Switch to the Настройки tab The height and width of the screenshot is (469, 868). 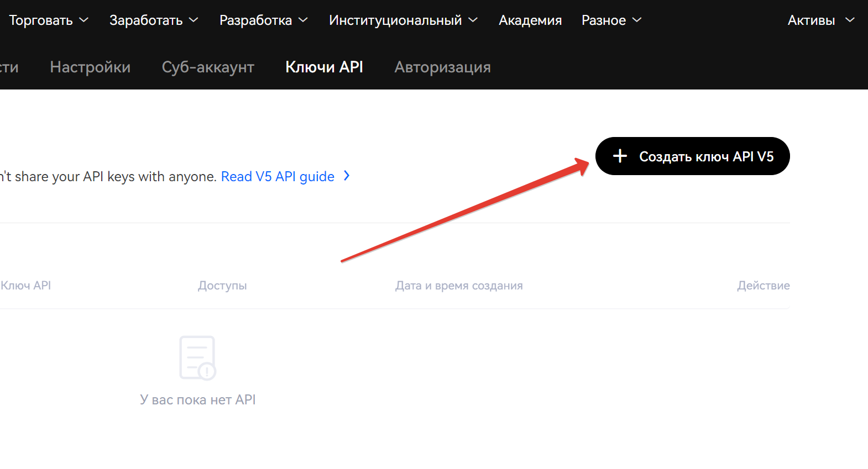(x=90, y=67)
